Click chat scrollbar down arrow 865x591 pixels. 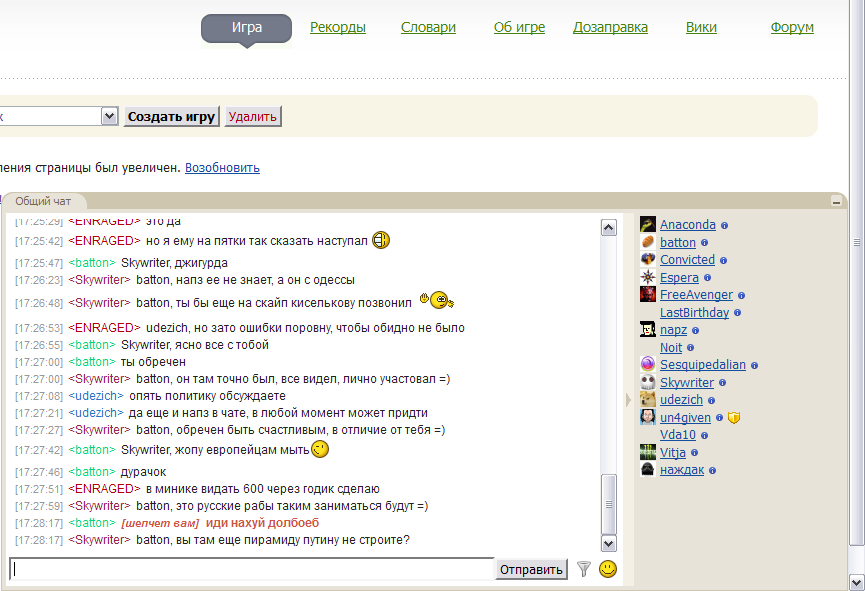tap(608, 544)
